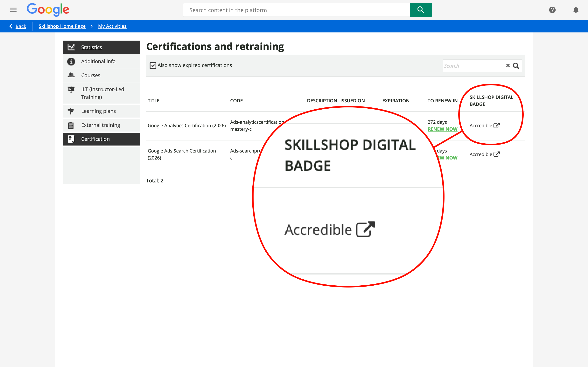The width and height of the screenshot is (588, 367).
Task: Click the Google logo
Action: point(48,10)
